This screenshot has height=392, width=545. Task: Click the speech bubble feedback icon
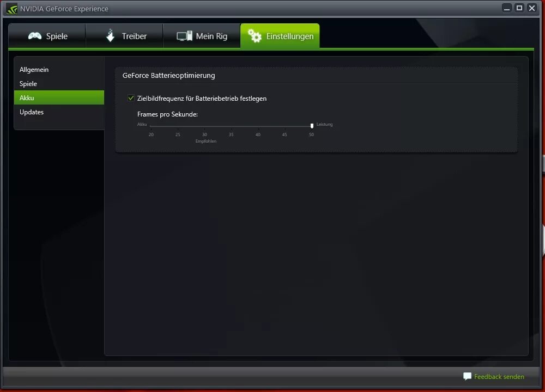467,376
